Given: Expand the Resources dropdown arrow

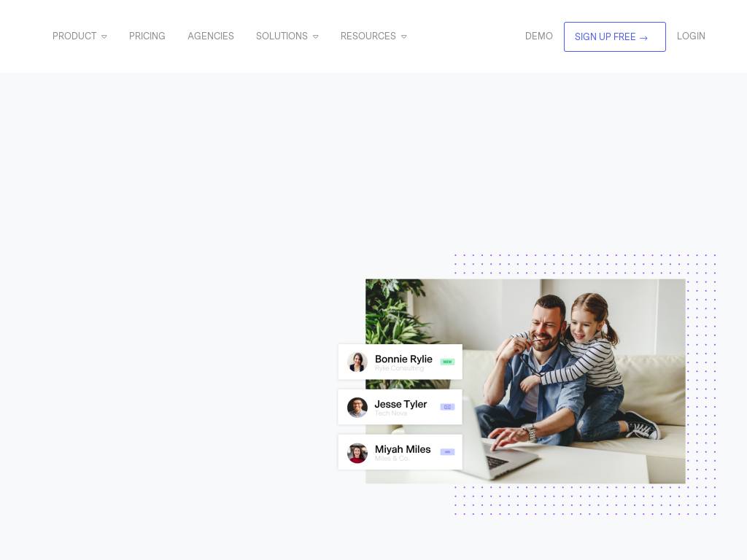Looking at the screenshot, I should [404, 36].
